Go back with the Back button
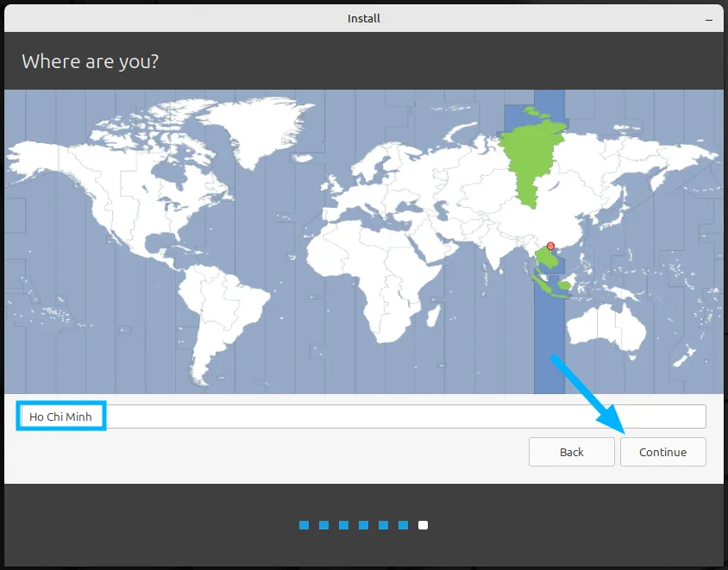 tap(571, 452)
